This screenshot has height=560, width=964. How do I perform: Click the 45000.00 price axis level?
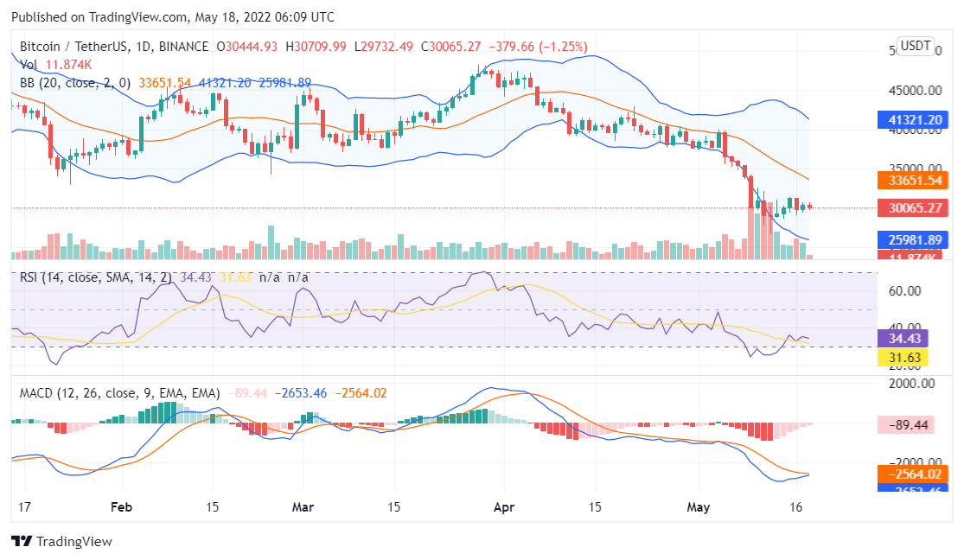point(916,90)
